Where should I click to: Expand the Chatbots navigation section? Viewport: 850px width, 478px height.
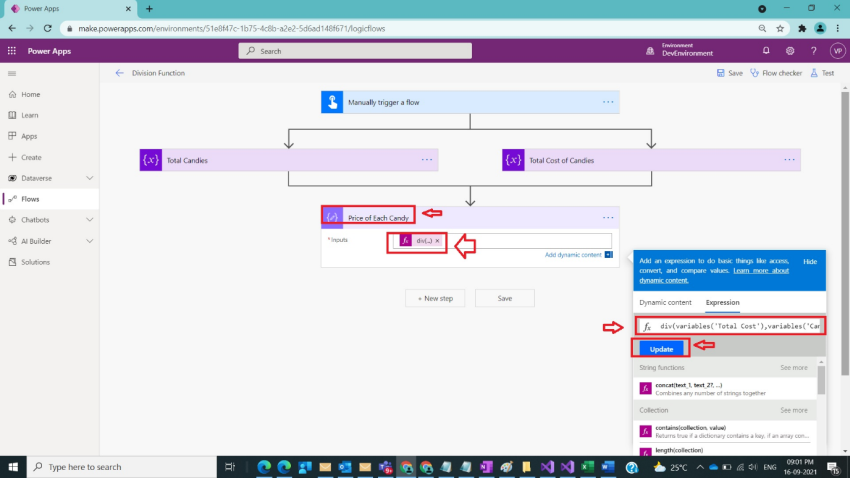coord(89,219)
